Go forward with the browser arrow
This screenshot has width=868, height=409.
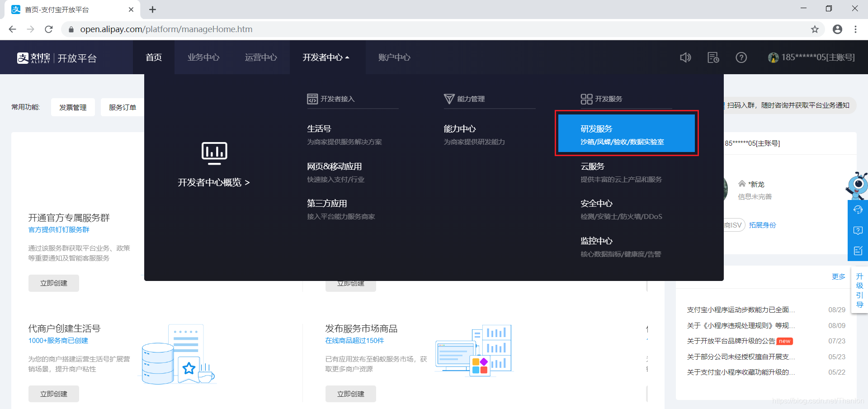[31, 29]
